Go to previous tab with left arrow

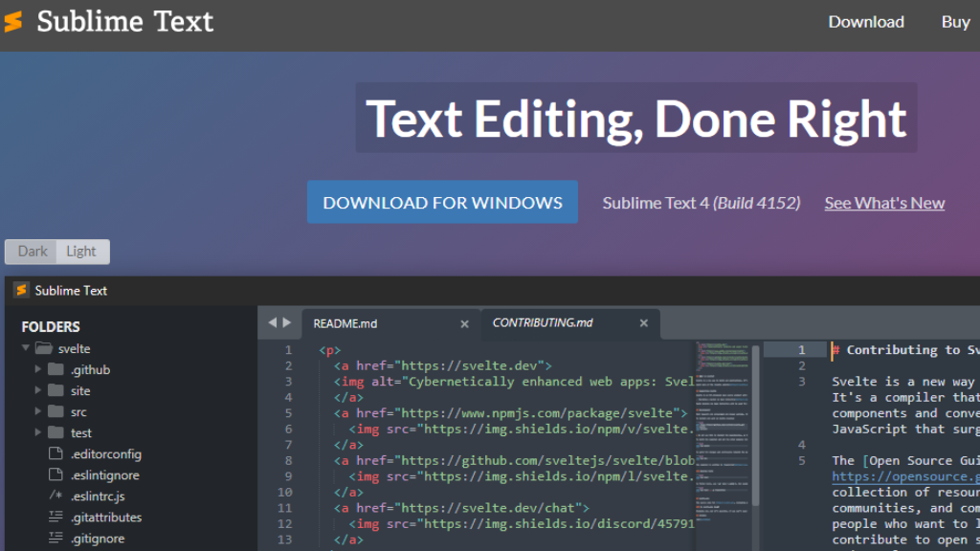pos(273,322)
